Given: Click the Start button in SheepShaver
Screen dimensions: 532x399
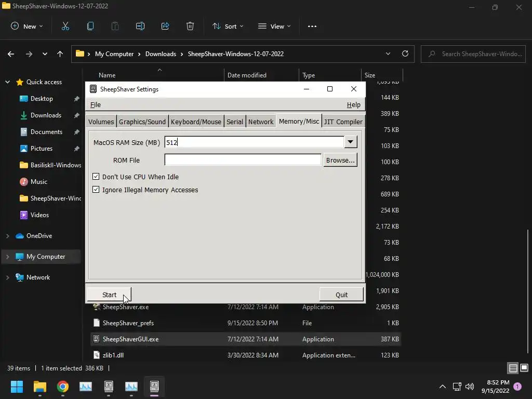Looking at the screenshot, I should coord(109,295).
